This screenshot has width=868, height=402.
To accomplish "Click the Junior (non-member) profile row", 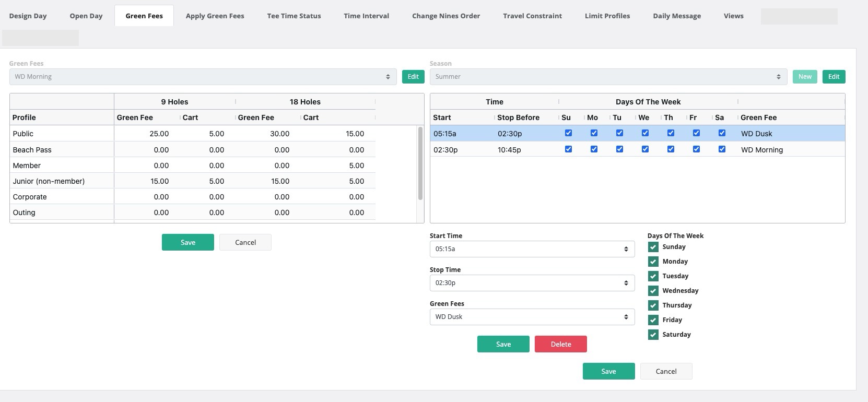I will [192, 181].
